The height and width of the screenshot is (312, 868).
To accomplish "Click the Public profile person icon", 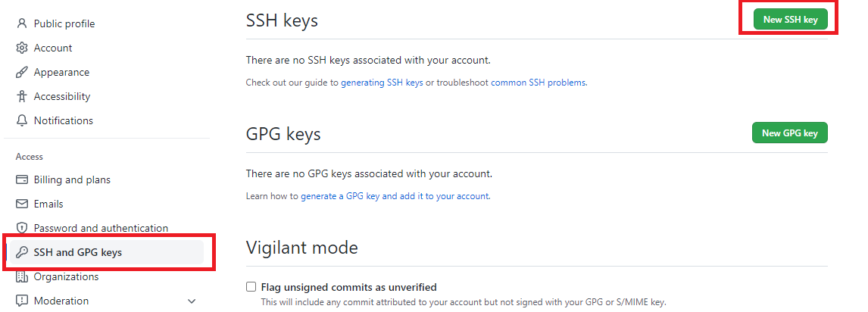I will (x=22, y=23).
